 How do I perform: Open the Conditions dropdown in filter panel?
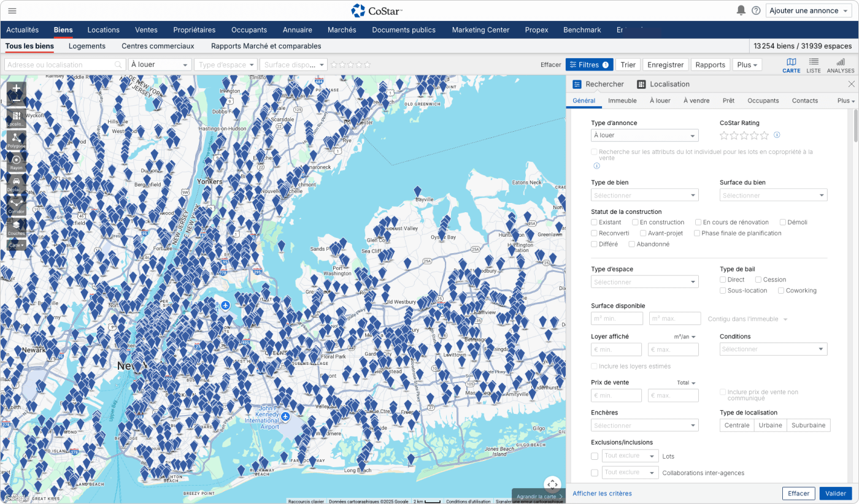(772, 349)
